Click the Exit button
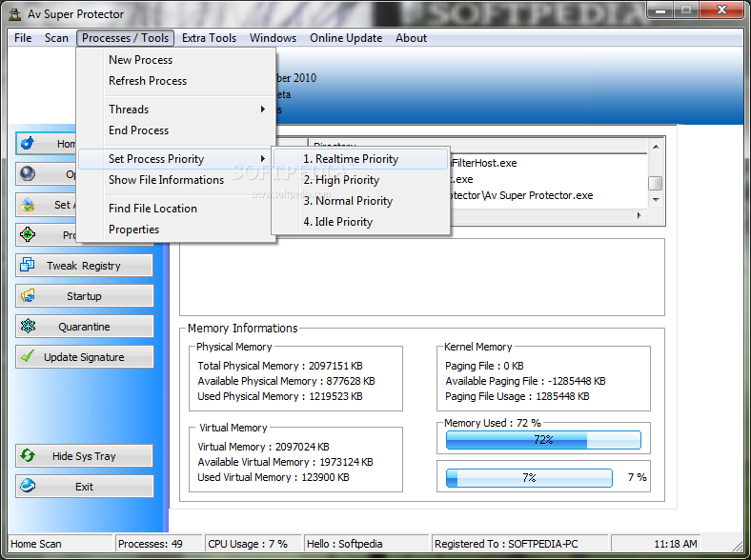The width and height of the screenshot is (751, 560). point(84,487)
